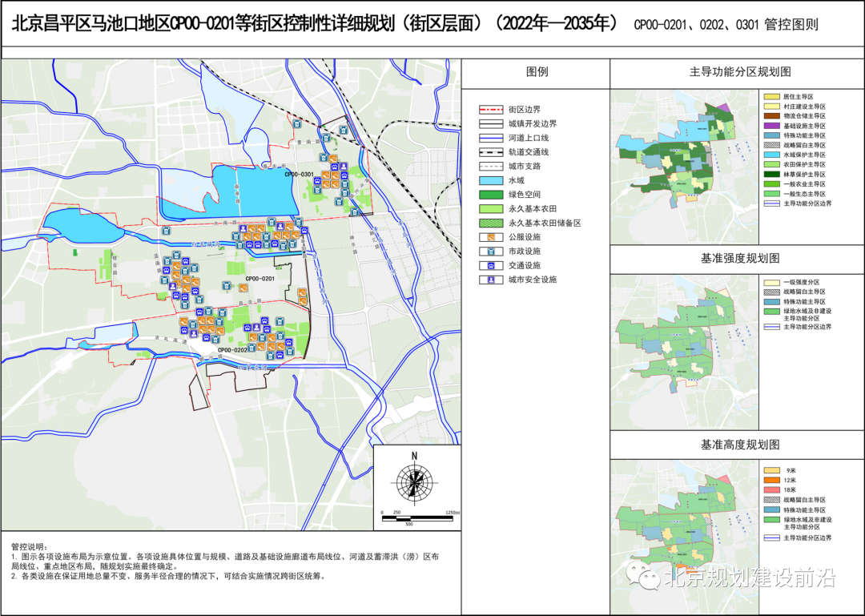
Task: Click the 18米 pink height swatch
Action: tap(770, 489)
